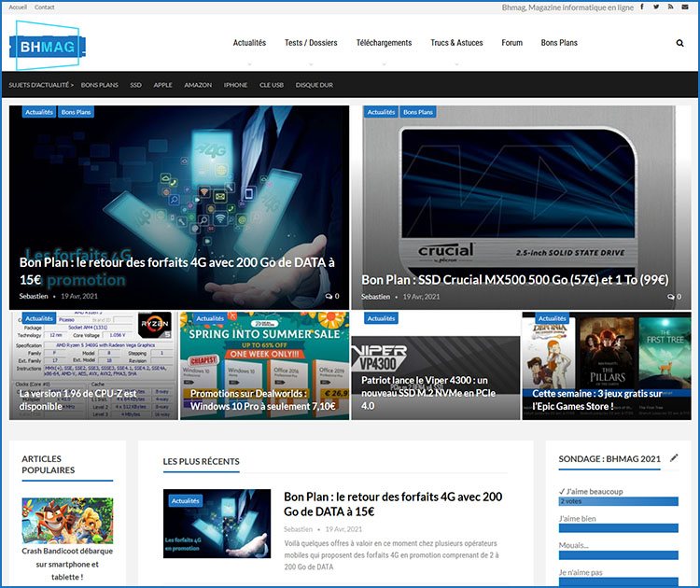Select the "J'aime bien" poll option
Image resolution: width=700 pixels, height=588 pixels.
578,518
